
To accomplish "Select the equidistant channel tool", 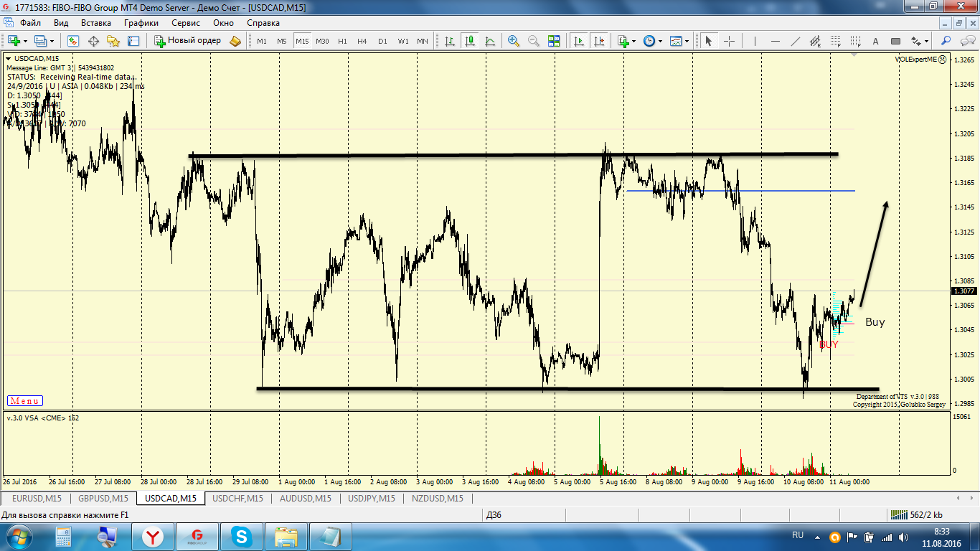I will pyautogui.click(x=815, y=41).
